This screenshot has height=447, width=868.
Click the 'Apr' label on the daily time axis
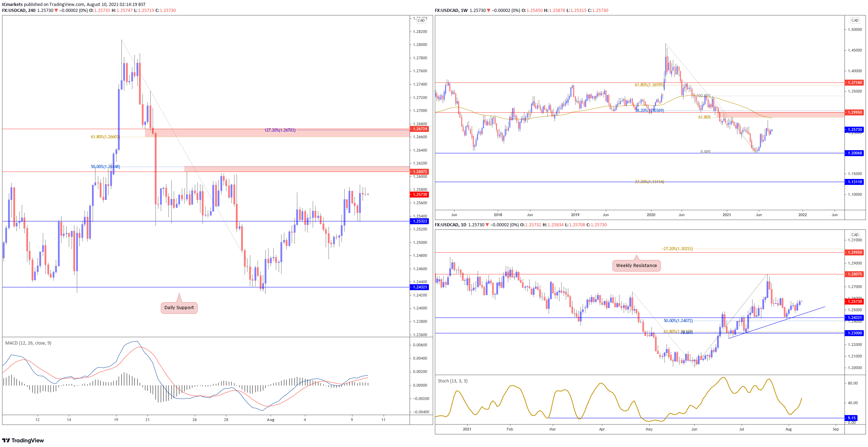(602, 429)
